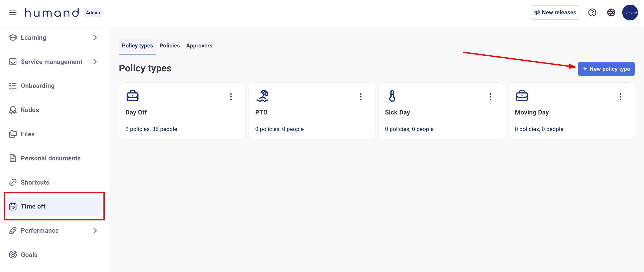Image resolution: width=644 pixels, height=272 pixels.
Task: Click the humand profile avatar
Action: click(x=630, y=13)
